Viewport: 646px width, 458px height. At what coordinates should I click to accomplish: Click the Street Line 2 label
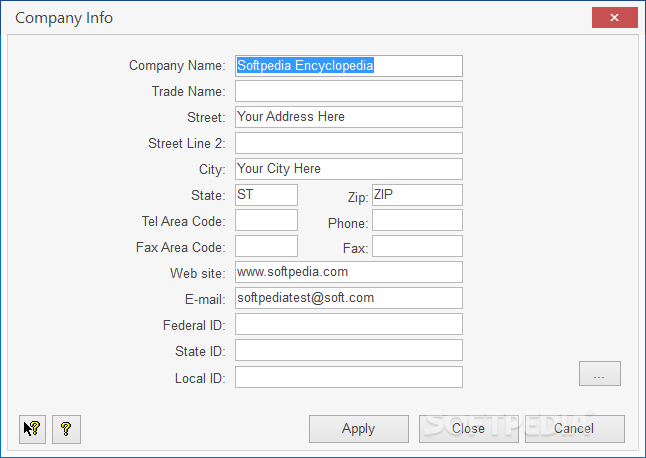pyautogui.click(x=187, y=143)
